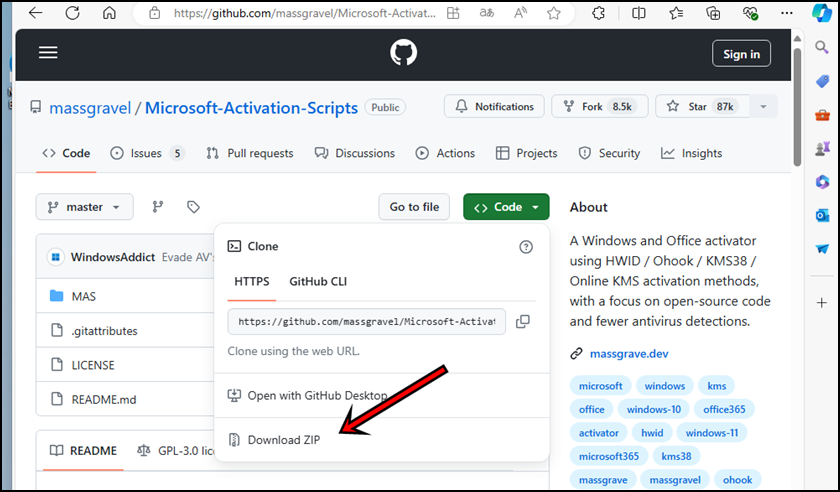Screen dimensions: 840x492
Task: Switch to the Insights tab
Action: (691, 153)
